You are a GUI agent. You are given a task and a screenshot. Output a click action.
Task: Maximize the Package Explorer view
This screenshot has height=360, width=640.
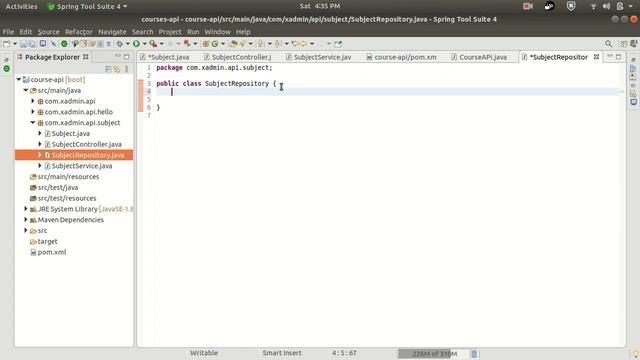pos(127,57)
